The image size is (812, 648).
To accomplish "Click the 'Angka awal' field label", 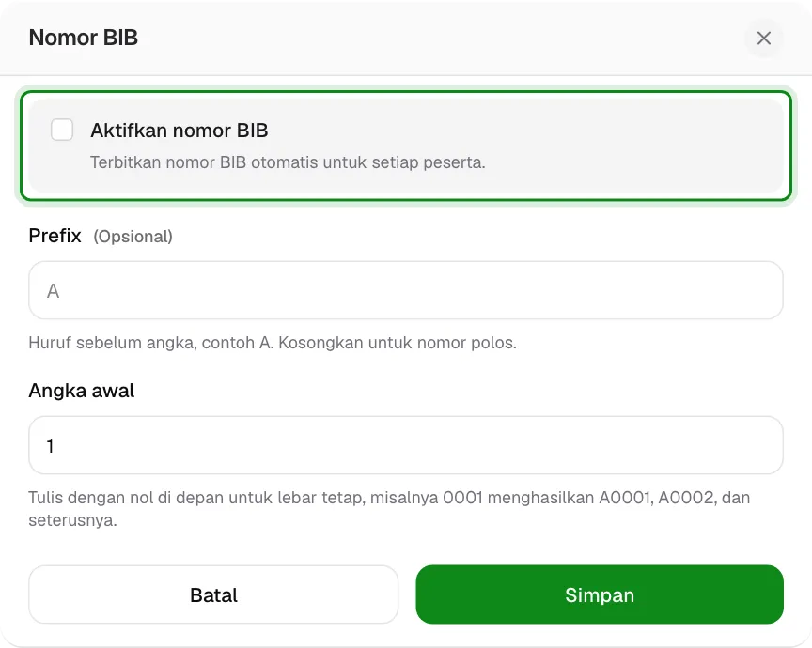I will click(x=82, y=391).
